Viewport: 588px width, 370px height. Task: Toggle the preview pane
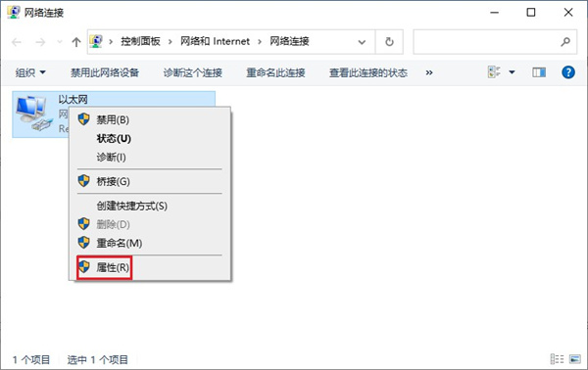(539, 72)
